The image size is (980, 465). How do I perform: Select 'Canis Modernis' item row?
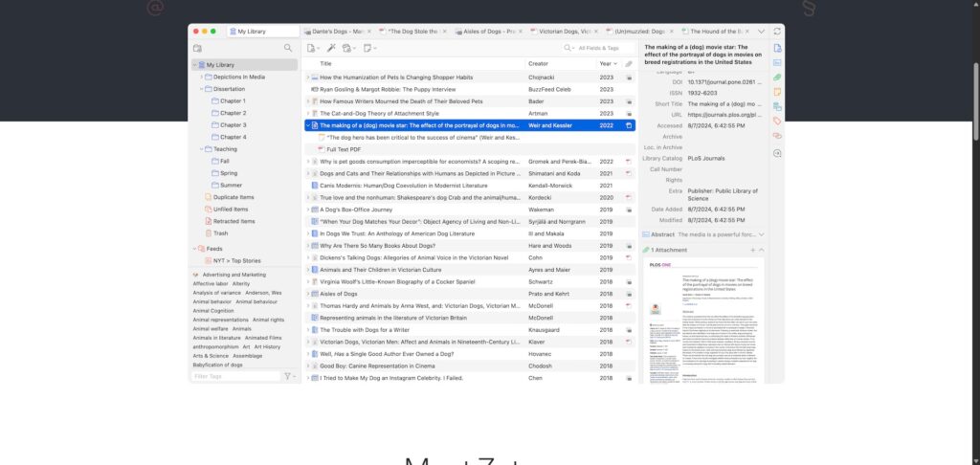[x=469, y=186]
